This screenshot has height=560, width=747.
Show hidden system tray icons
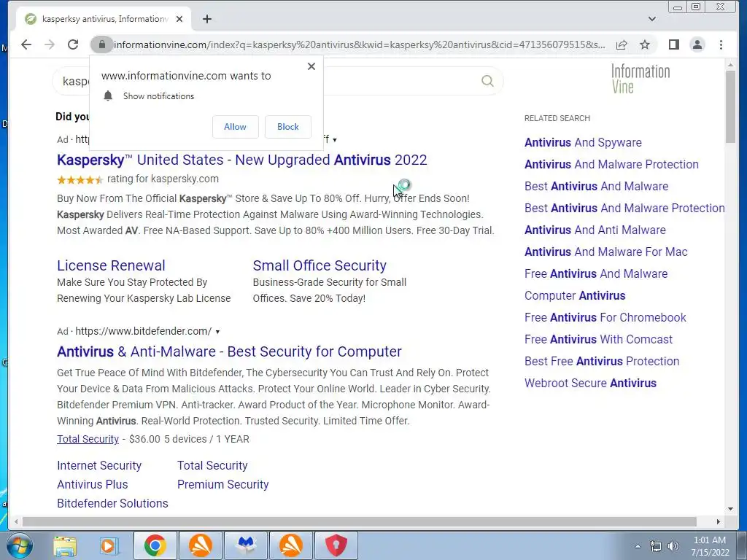[x=638, y=546]
